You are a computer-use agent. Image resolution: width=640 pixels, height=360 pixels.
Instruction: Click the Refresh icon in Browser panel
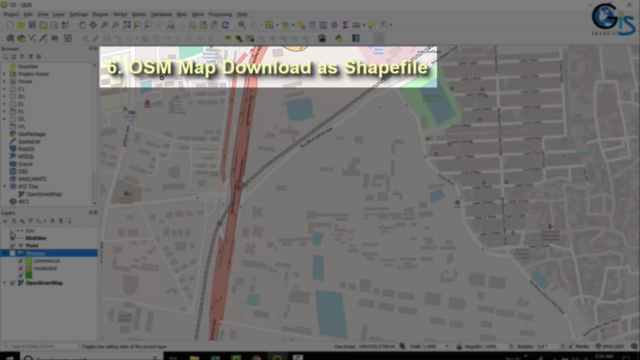pos(14,57)
